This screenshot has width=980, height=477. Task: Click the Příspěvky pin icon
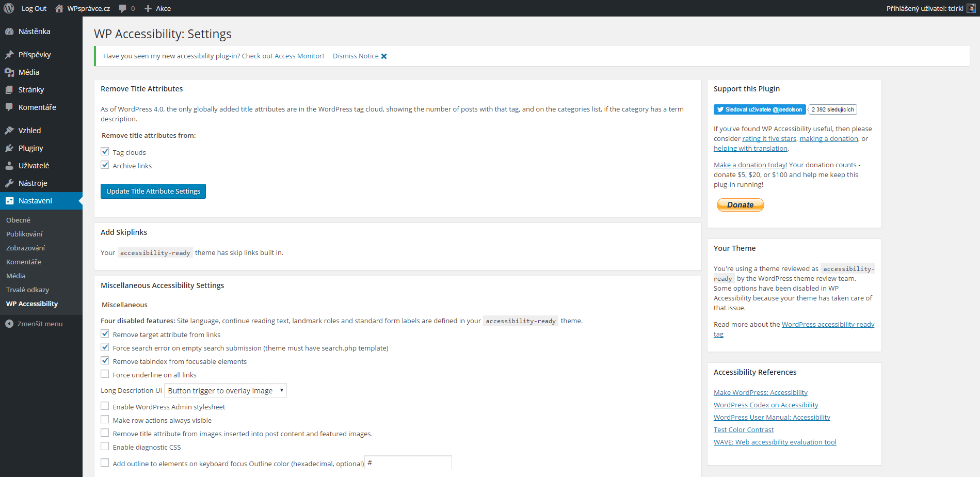[x=9, y=55]
